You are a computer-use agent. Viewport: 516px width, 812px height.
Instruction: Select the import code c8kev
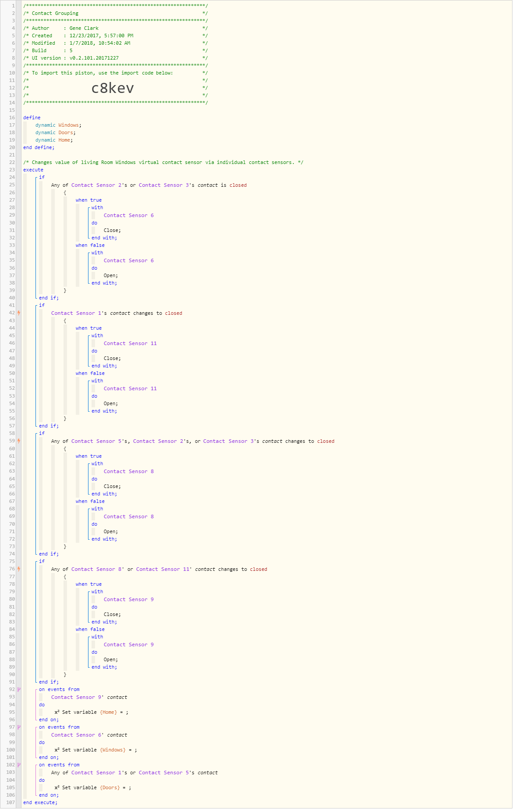[113, 88]
